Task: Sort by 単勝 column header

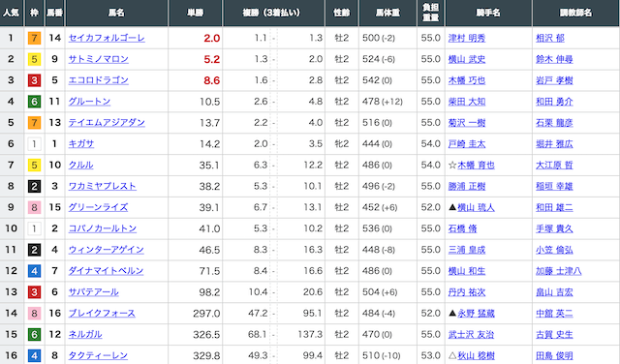Action: point(196,13)
